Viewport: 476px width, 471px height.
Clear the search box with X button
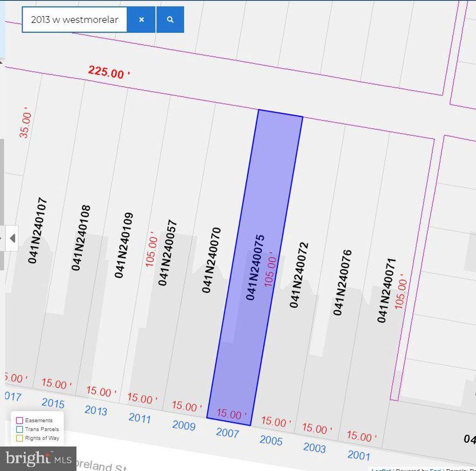(141, 20)
